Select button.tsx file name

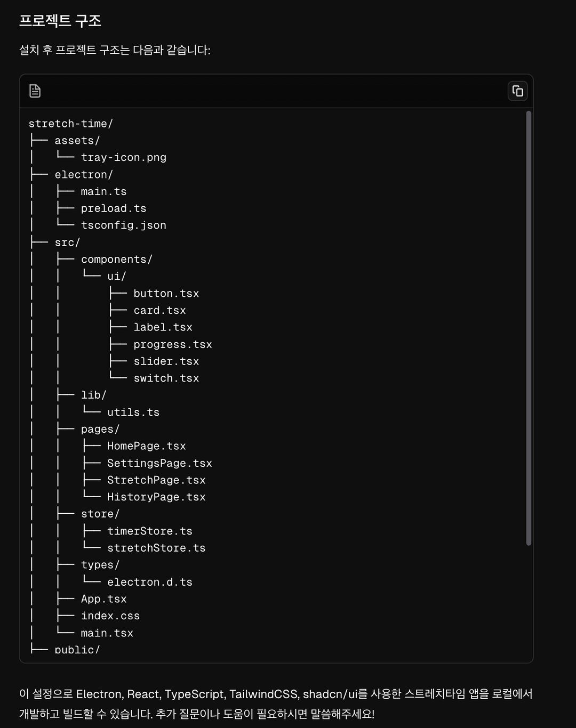click(166, 294)
